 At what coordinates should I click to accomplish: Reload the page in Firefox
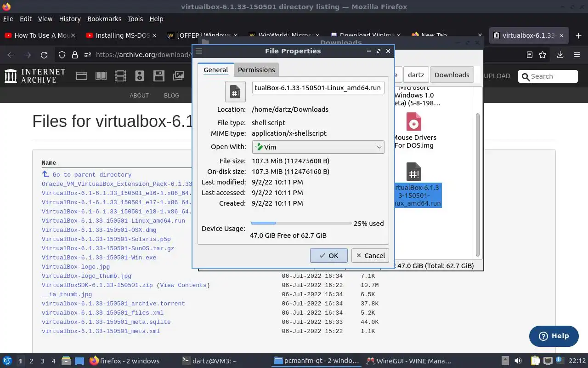[44, 55]
